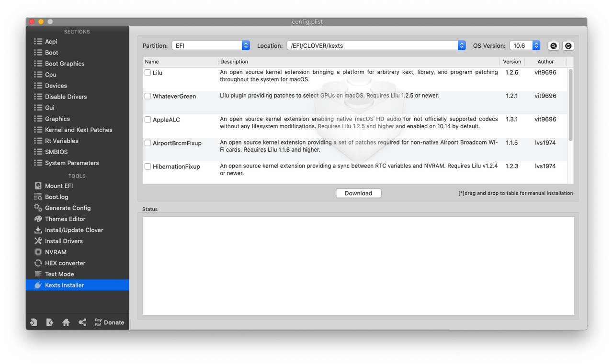Select the vit9696 author of WhateverGreen
The image size is (613, 364).
pos(545,96)
